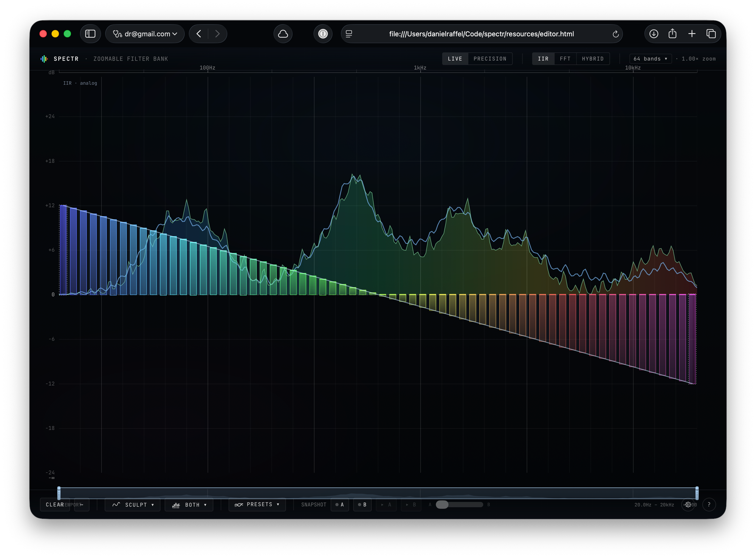Expand the SCULPT tool dropdown
The image size is (756, 558).
(133, 505)
